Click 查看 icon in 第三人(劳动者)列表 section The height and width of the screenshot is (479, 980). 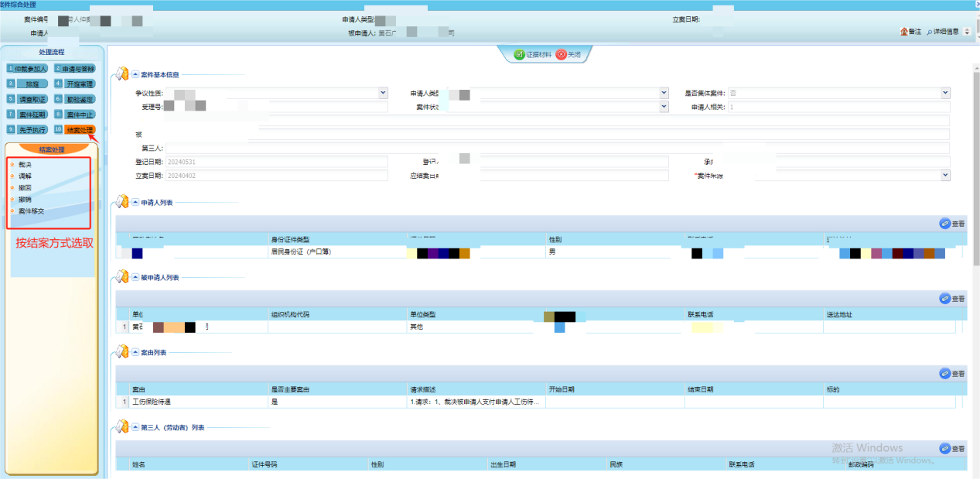(944, 449)
